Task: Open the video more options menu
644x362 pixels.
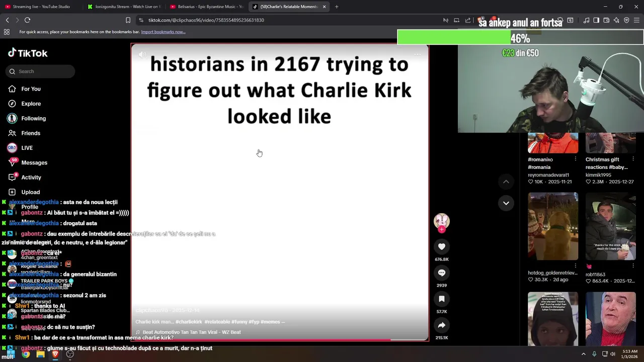Action: (x=417, y=54)
